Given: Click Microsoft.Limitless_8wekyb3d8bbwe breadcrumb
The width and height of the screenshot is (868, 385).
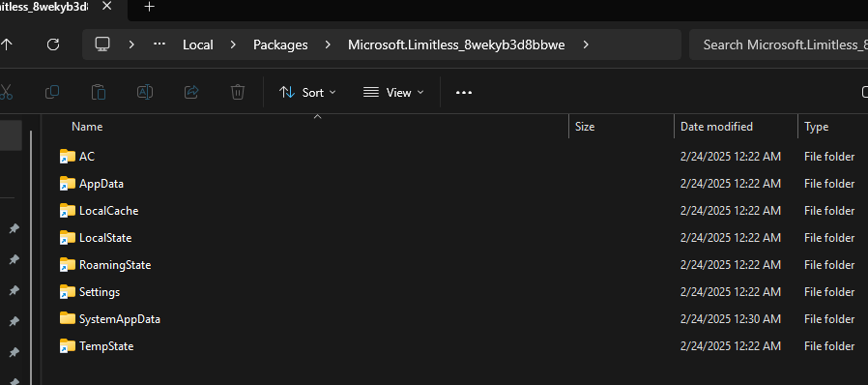Looking at the screenshot, I should point(456,44).
